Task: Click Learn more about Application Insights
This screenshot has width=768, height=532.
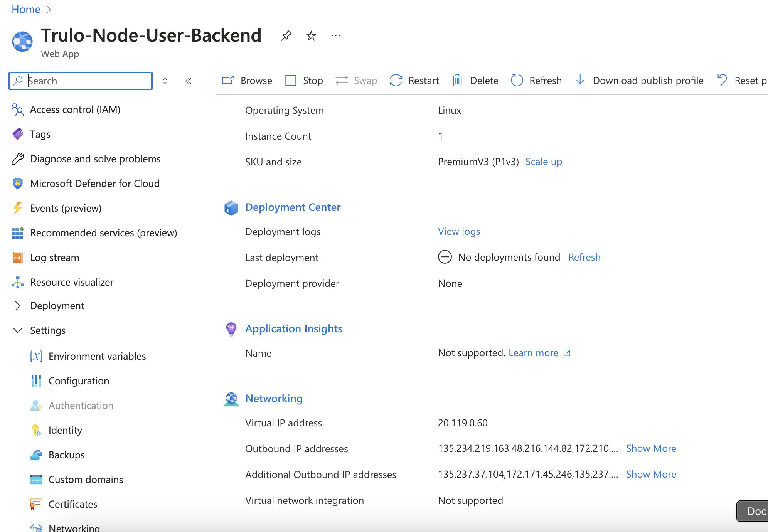Action: pos(539,353)
